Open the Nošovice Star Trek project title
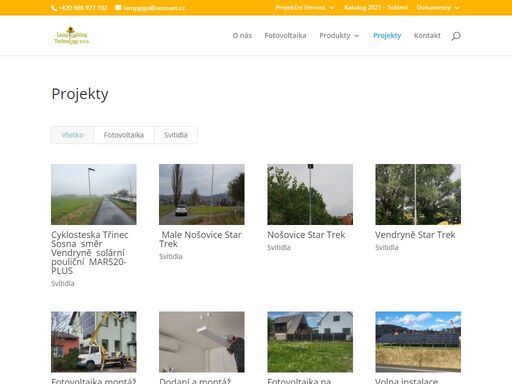 pyautogui.click(x=306, y=235)
